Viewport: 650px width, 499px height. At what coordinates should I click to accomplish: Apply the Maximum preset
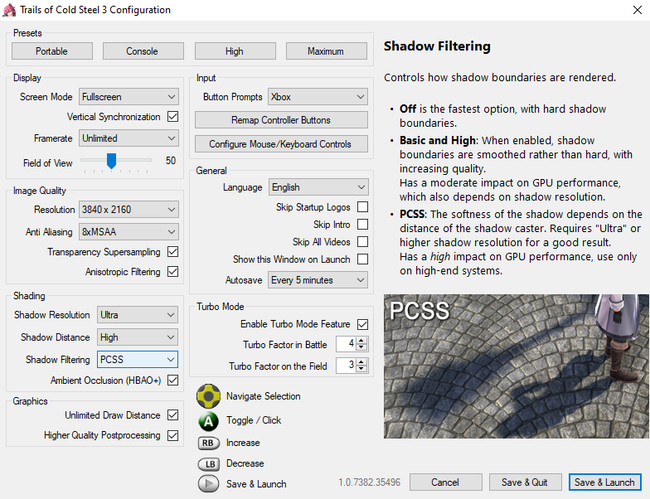[326, 51]
